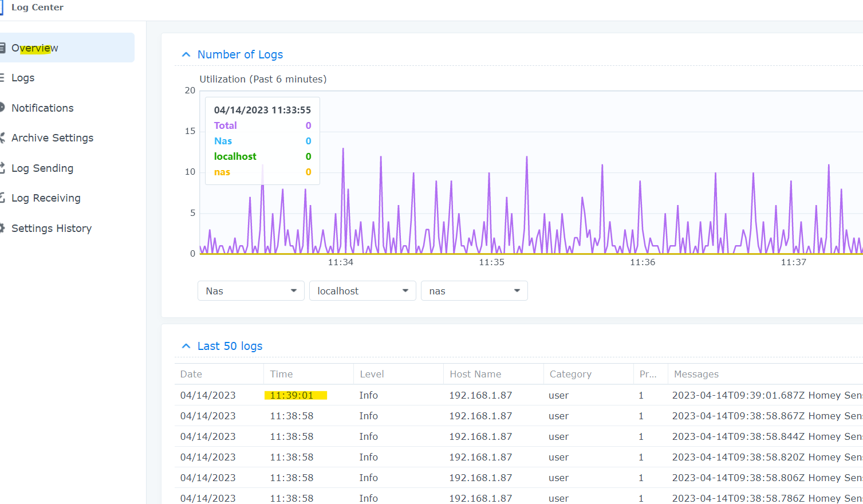Collapse the Number of Logs section chevron
863x504 pixels.
tap(186, 54)
